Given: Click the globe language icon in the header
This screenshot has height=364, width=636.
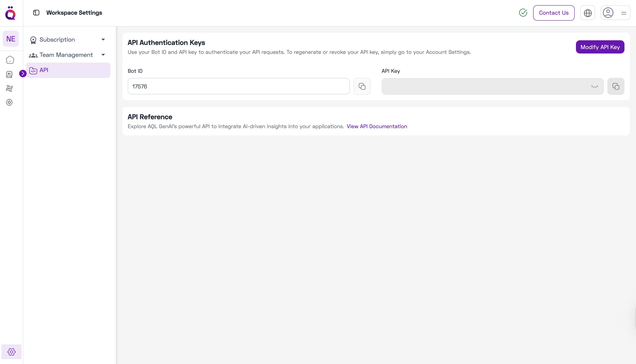Looking at the screenshot, I should (588, 13).
